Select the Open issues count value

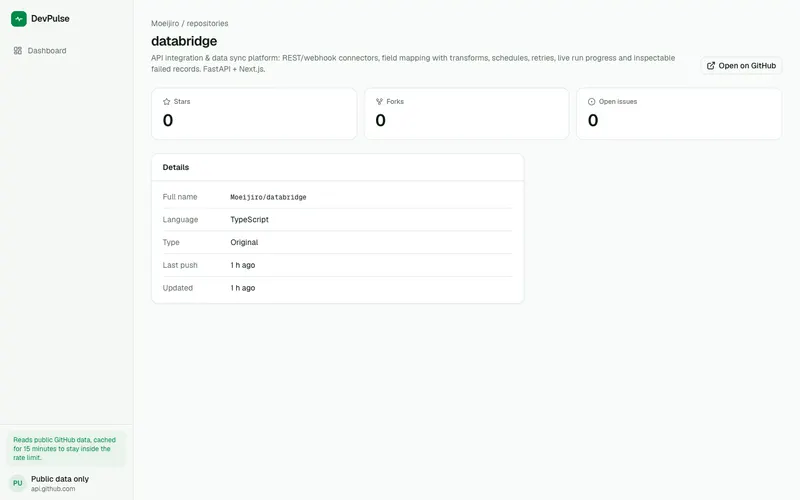coord(593,120)
